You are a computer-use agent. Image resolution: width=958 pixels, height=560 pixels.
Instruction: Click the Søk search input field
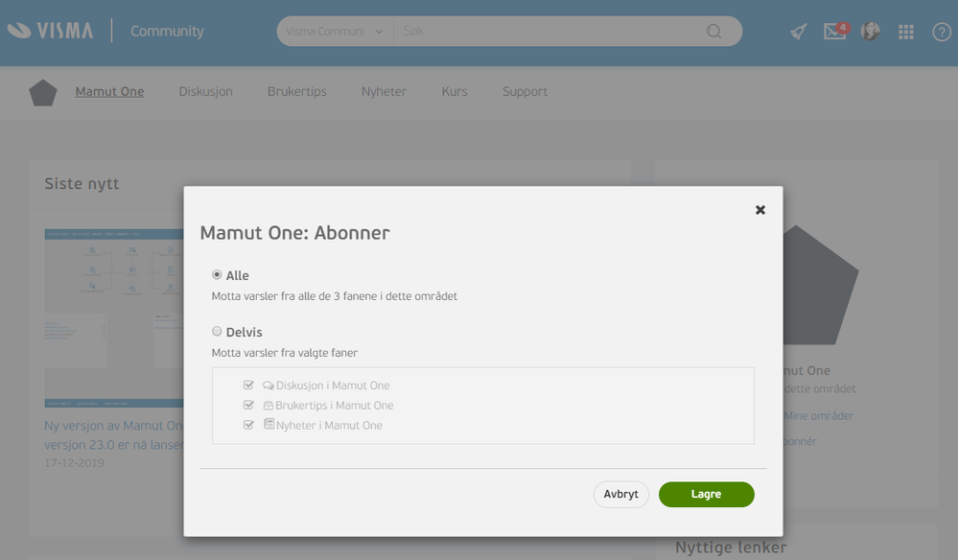(x=549, y=31)
